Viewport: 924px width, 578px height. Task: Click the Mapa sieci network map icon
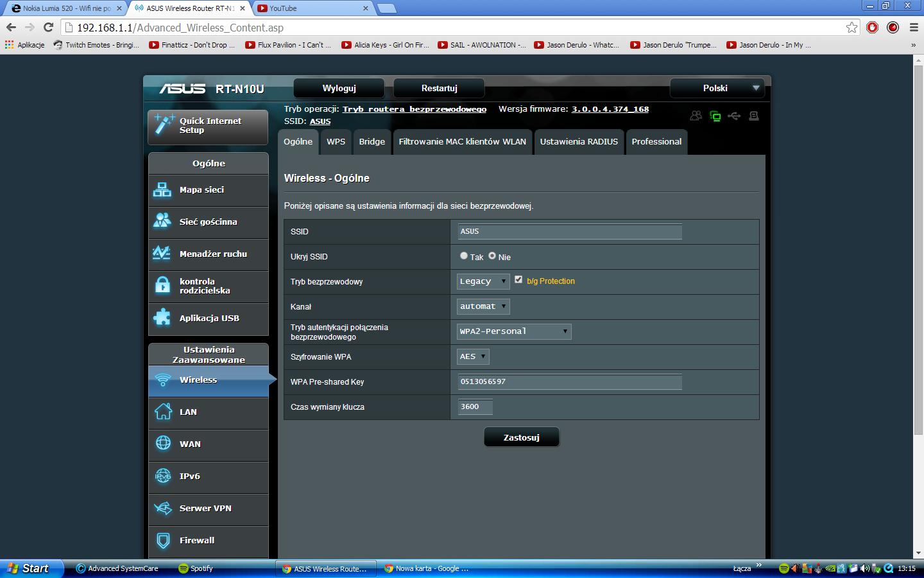(162, 190)
